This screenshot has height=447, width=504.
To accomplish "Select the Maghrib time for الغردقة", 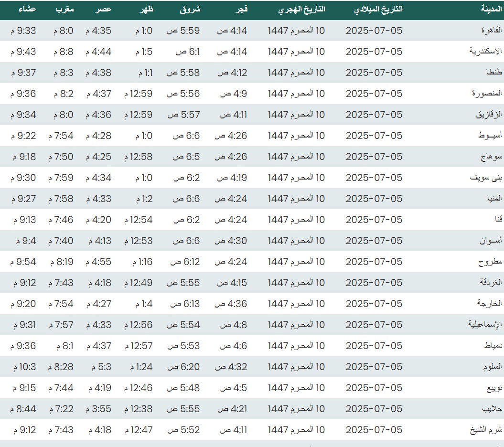I will 61,283.
